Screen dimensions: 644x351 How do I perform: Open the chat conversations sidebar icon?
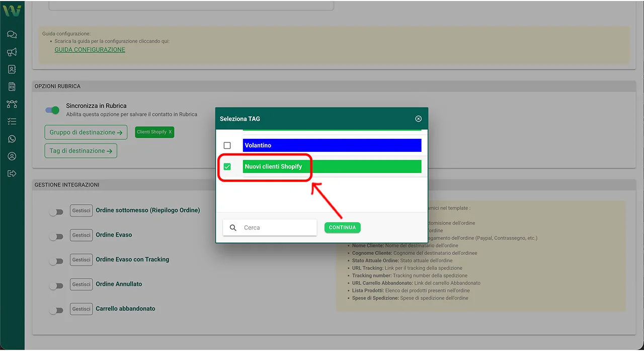[12, 35]
